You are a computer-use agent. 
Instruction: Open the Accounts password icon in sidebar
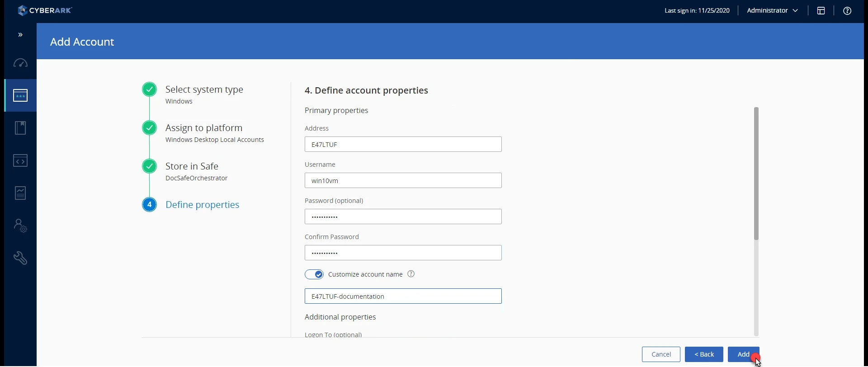20,95
